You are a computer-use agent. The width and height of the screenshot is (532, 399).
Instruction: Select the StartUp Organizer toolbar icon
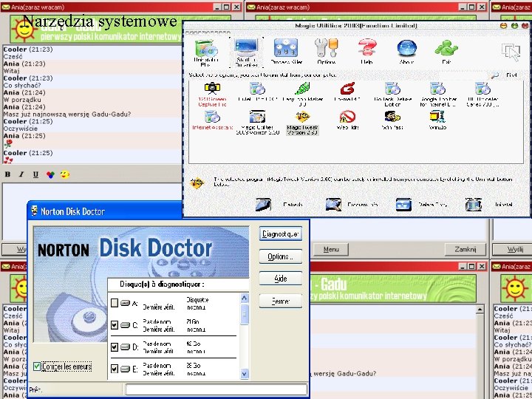tap(246, 52)
